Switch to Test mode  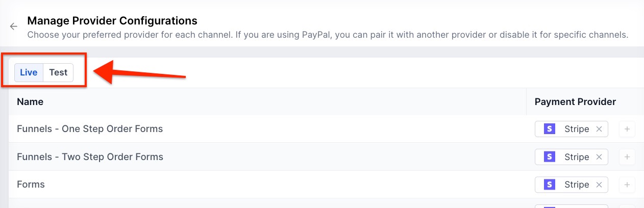tap(58, 72)
